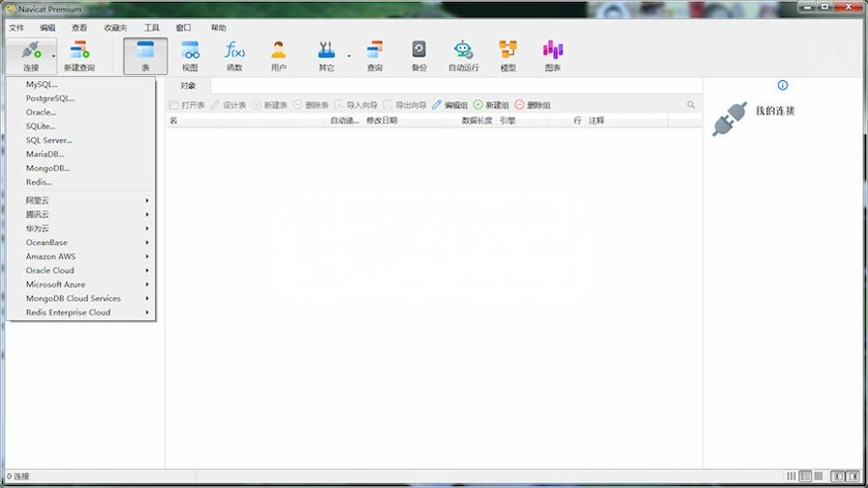Toggle the left pane icon in the status bar
The height and width of the screenshot is (488, 868).
[837, 475]
